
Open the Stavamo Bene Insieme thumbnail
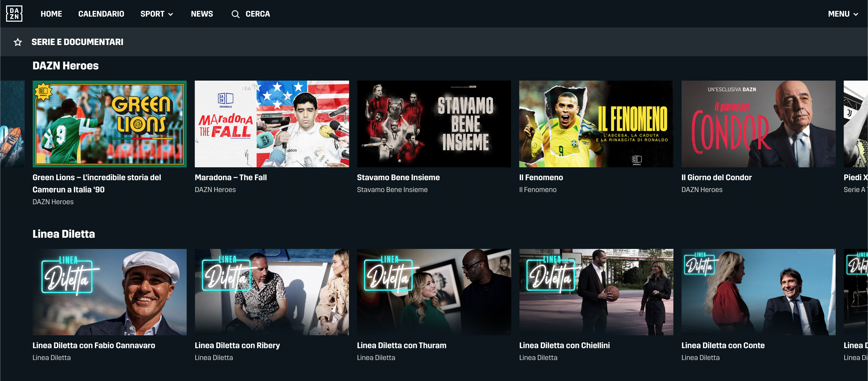pyautogui.click(x=434, y=124)
